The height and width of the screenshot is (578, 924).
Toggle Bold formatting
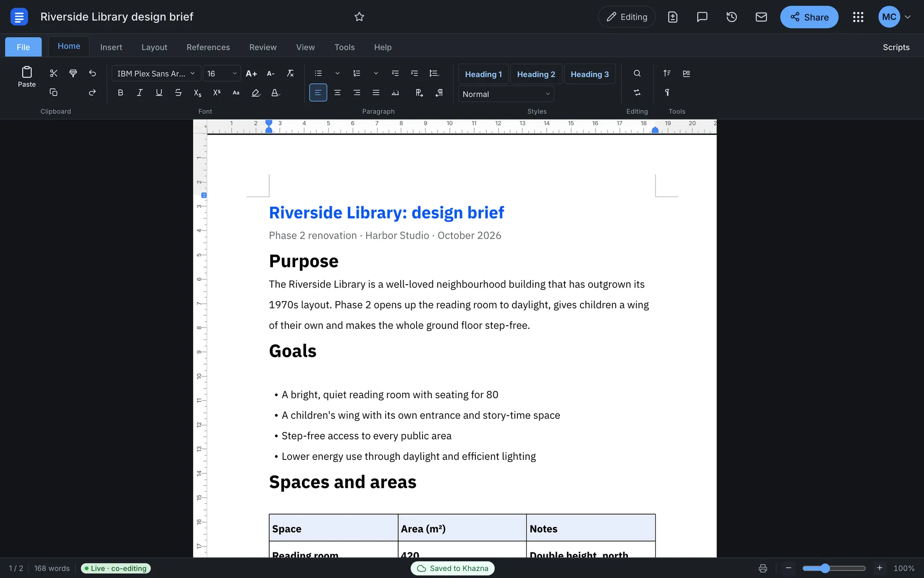(120, 92)
